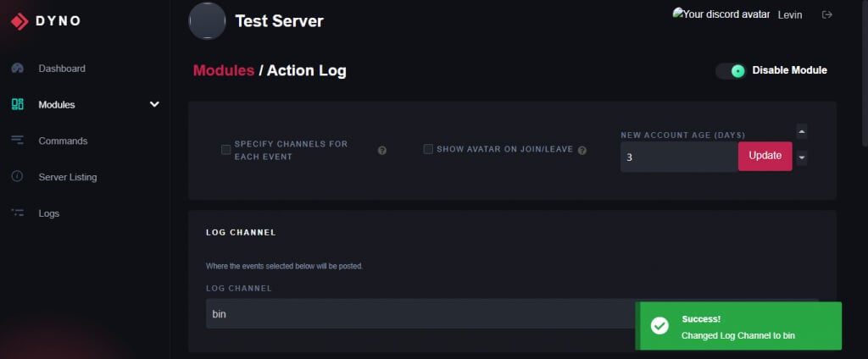
Task: Click the Server Listing info icon
Action: coord(17,177)
